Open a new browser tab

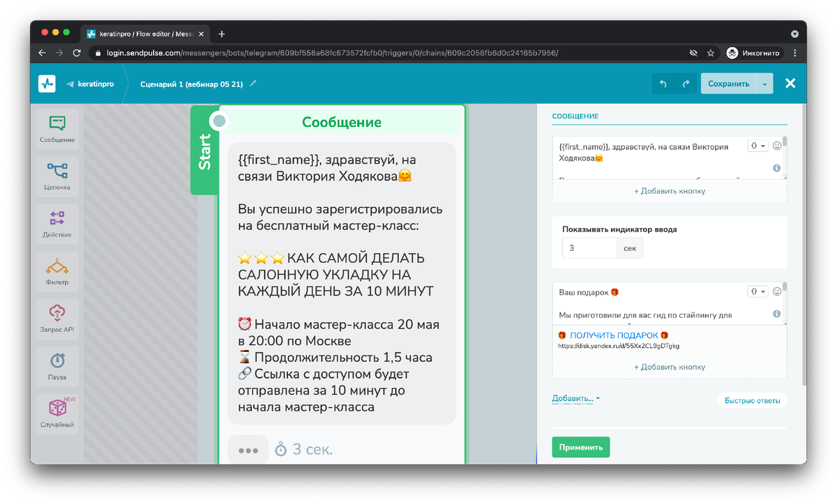(x=222, y=33)
